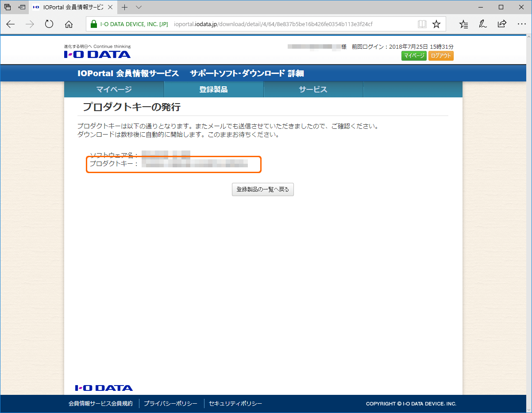
Task: Click the ソフトウェア名： label
Action: [114, 155]
